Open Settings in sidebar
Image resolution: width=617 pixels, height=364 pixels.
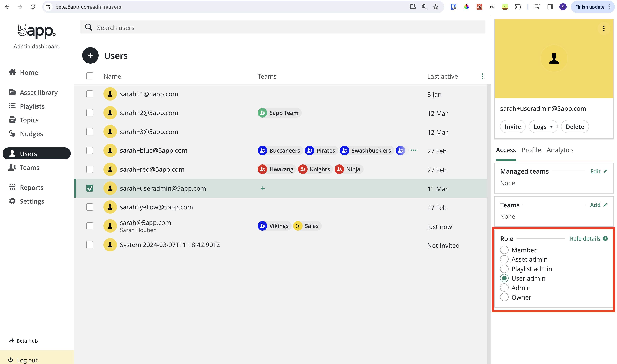click(26, 201)
